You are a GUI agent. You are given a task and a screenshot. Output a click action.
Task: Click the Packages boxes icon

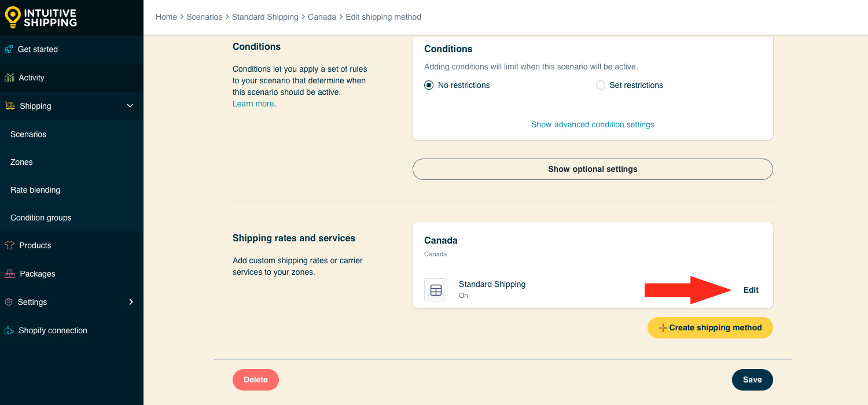[10, 274]
